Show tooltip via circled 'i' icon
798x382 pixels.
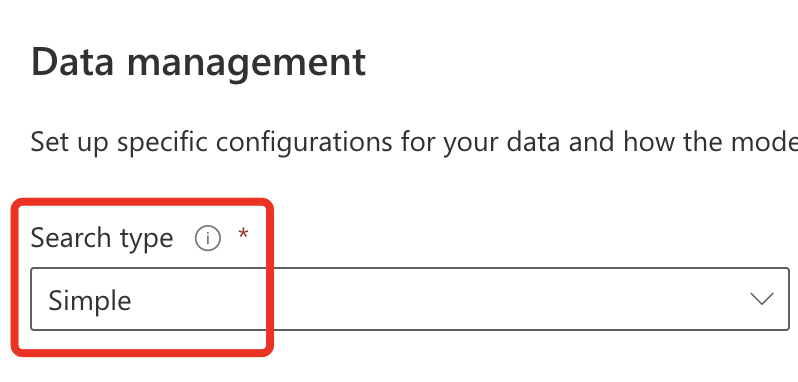tap(208, 239)
